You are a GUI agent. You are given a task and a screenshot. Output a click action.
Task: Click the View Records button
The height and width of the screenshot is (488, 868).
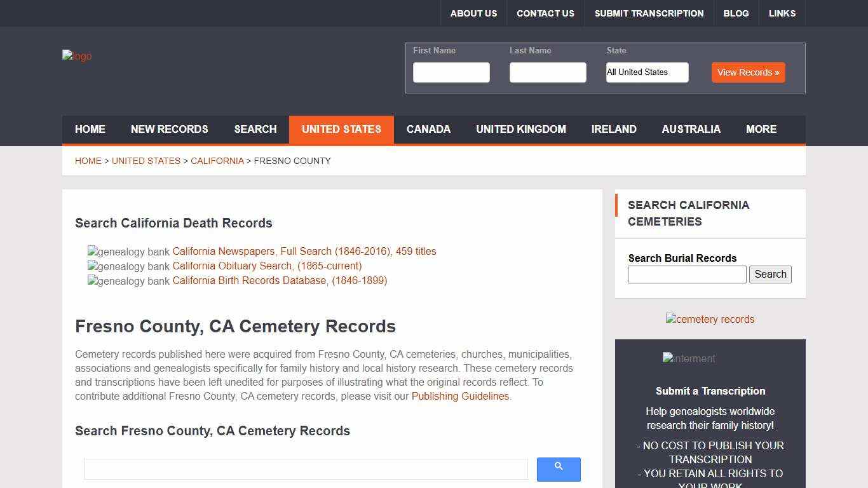[x=748, y=72]
